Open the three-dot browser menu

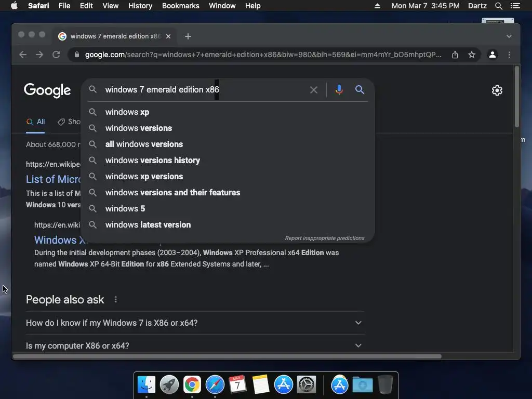(x=509, y=55)
